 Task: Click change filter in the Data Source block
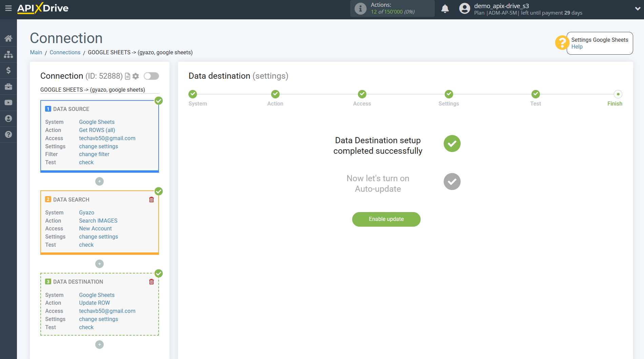point(94,154)
